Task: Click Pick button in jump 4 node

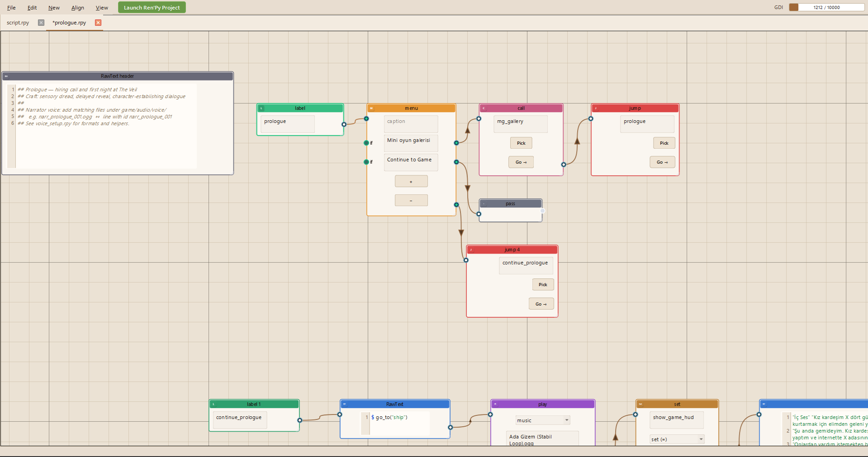Action: click(x=543, y=285)
